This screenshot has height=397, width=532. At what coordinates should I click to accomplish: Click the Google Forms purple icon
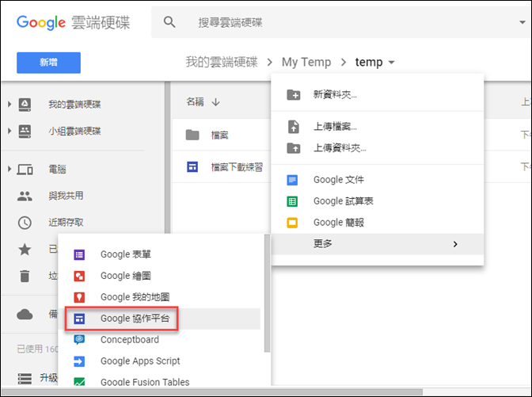tap(79, 254)
